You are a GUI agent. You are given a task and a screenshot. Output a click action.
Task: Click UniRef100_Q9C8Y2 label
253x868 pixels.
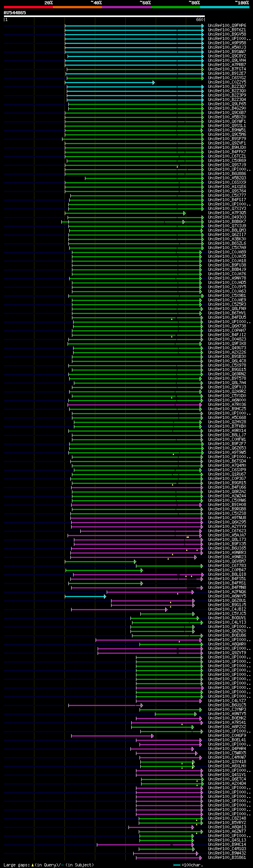click(x=227, y=56)
